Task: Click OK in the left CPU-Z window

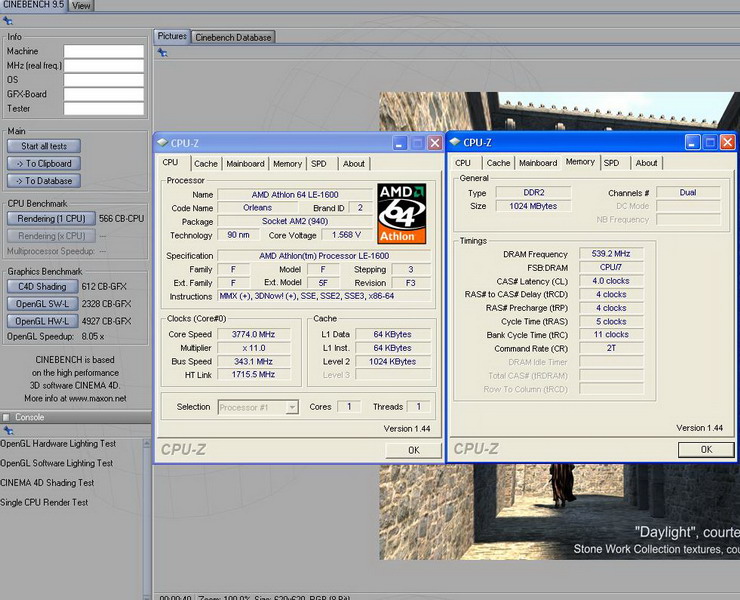Action: click(x=413, y=450)
